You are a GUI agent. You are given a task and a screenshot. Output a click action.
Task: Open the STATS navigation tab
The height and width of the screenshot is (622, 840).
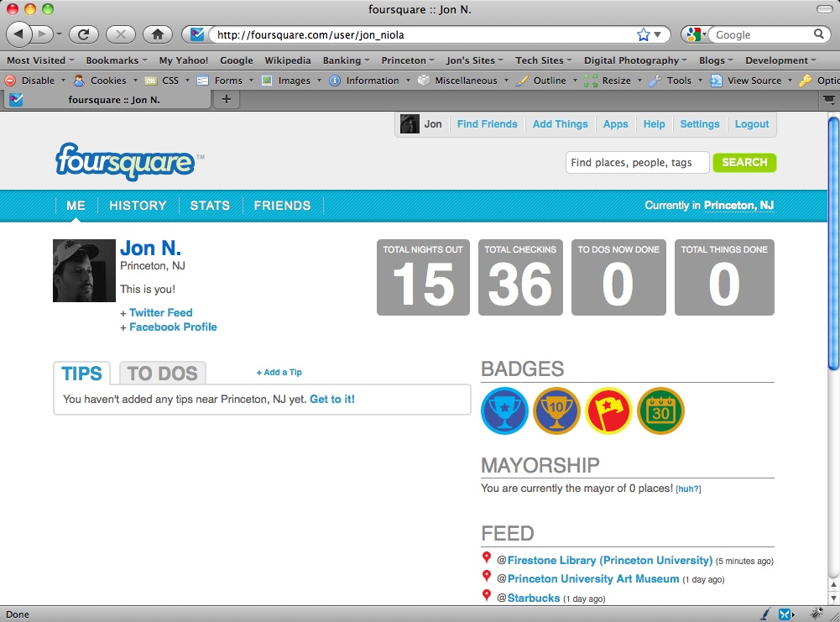click(x=210, y=206)
